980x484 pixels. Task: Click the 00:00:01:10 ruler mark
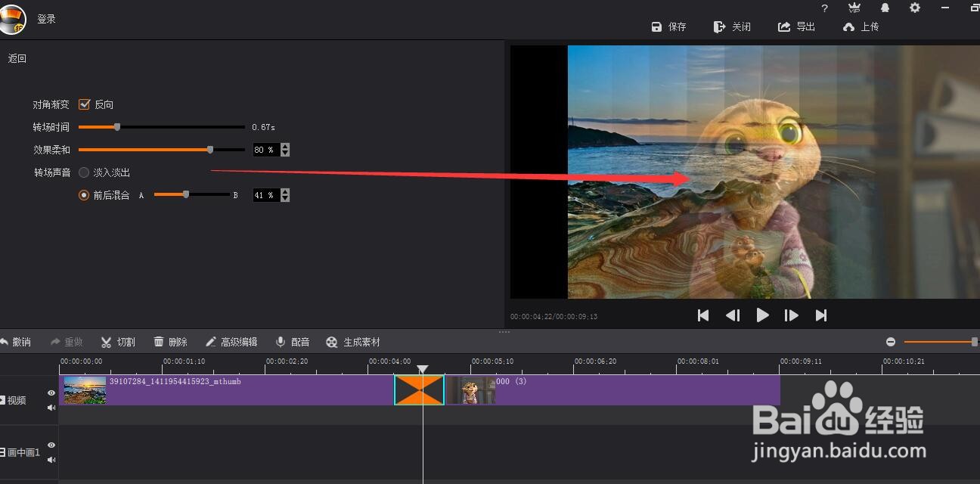pyautogui.click(x=184, y=361)
